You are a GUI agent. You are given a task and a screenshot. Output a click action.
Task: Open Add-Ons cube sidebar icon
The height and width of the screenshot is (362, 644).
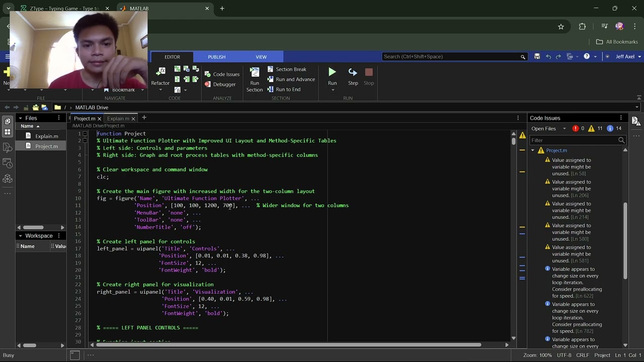[x=8, y=179]
